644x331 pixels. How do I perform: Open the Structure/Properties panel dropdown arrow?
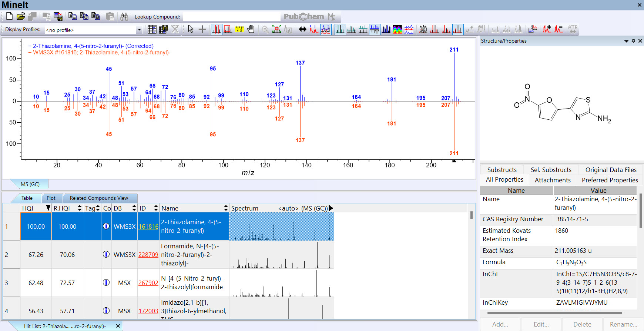point(626,41)
